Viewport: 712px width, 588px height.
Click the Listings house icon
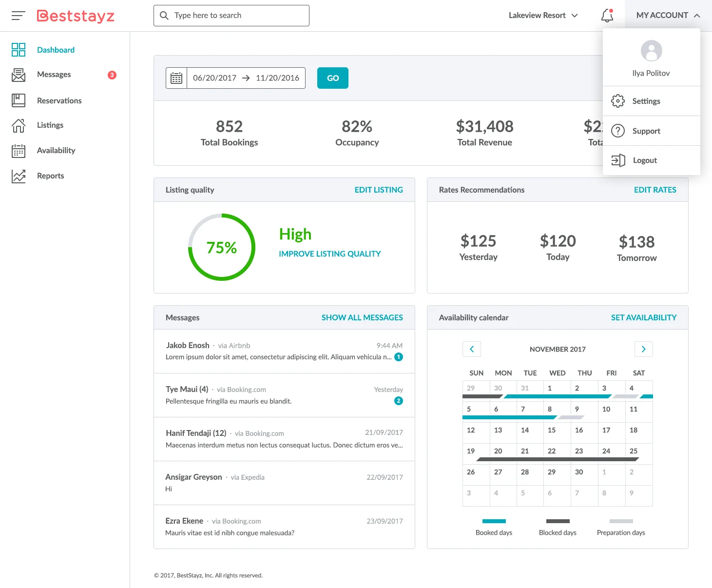19,125
